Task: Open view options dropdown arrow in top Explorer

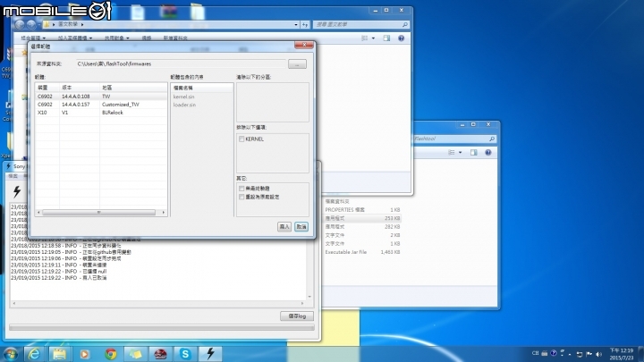Action: (373, 38)
